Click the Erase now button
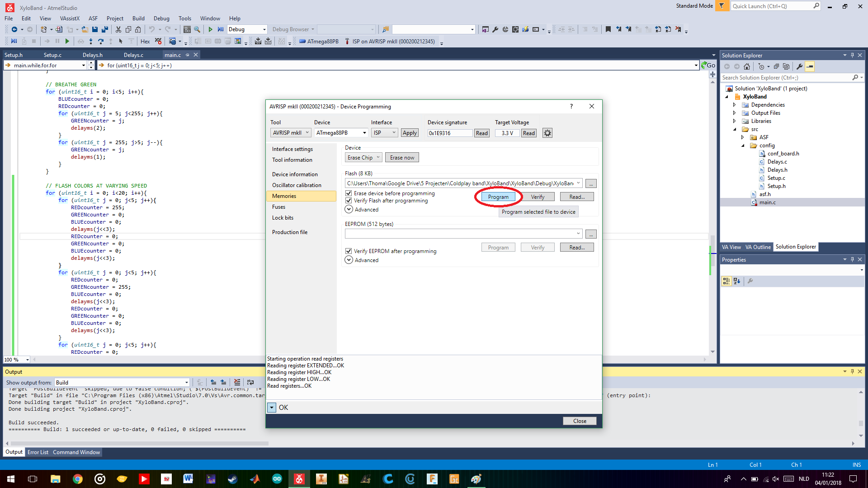The width and height of the screenshot is (868, 488). [402, 158]
